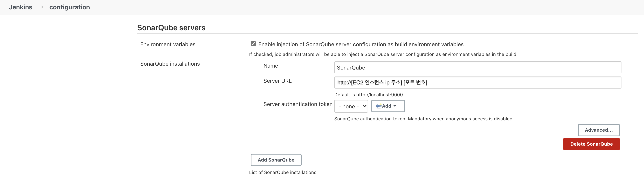The image size is (644, 186).
Task: Expand the Add credentials caret arrow
Action: coord(395,106)
